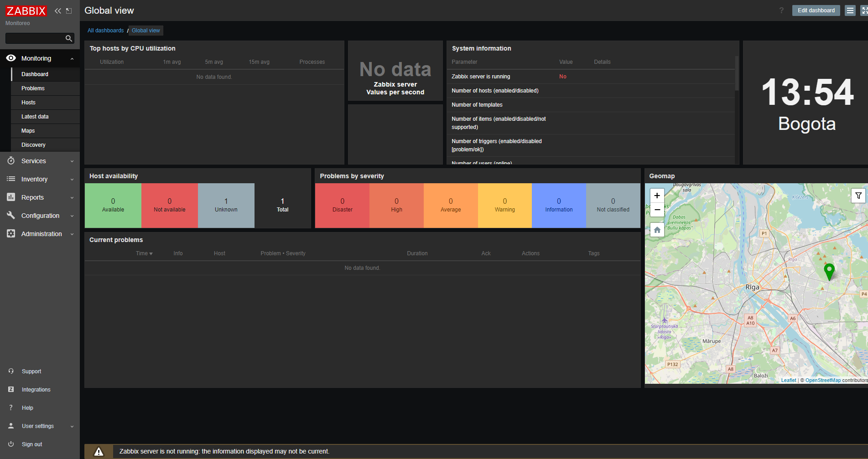
Task: Switch to the Problems menu item
Action: (x=32, y=88)
